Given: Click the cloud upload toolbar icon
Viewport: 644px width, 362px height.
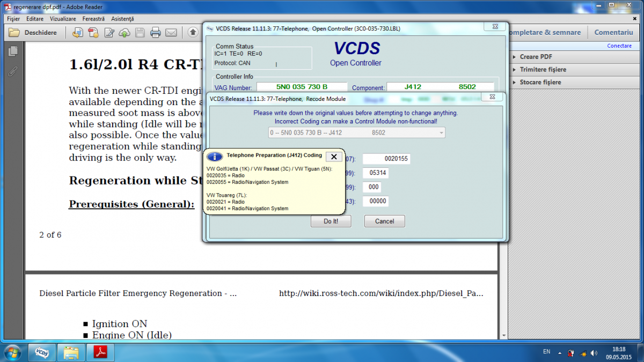Looking at the screenshot, I should point(125,33).
